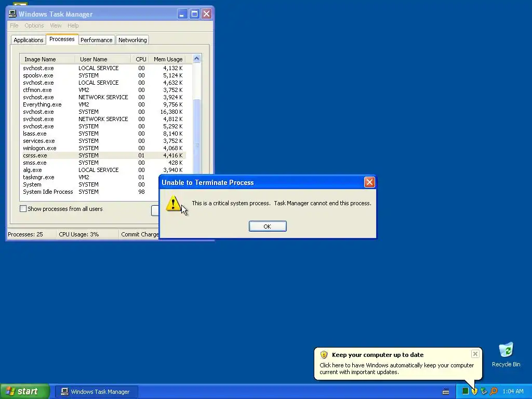Sort by Mem Usage column header
The width and height of the screenshot is (532, 399).
tap(168, 59)
